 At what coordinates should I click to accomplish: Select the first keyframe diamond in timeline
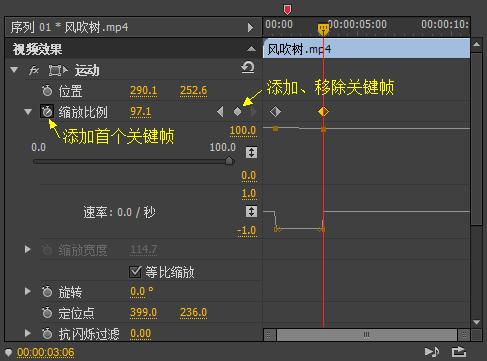point(275,112)
